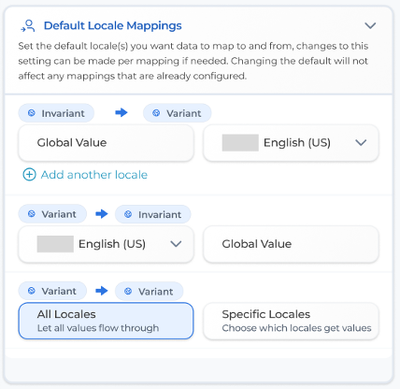Click the plus icon beside Add another locale
Viewport: 400px width, 389px height.
pos(29,175)
